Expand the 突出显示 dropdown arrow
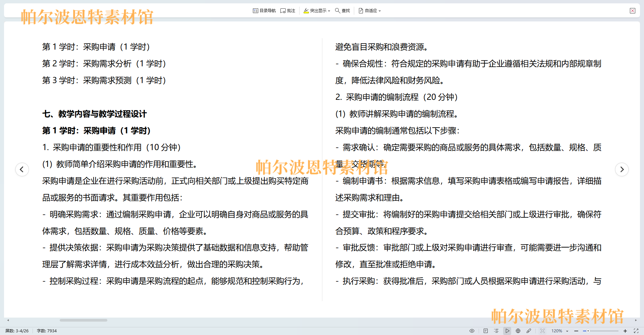Image resolution: width=644 pixels, height=335 pixels. (329, 11)
